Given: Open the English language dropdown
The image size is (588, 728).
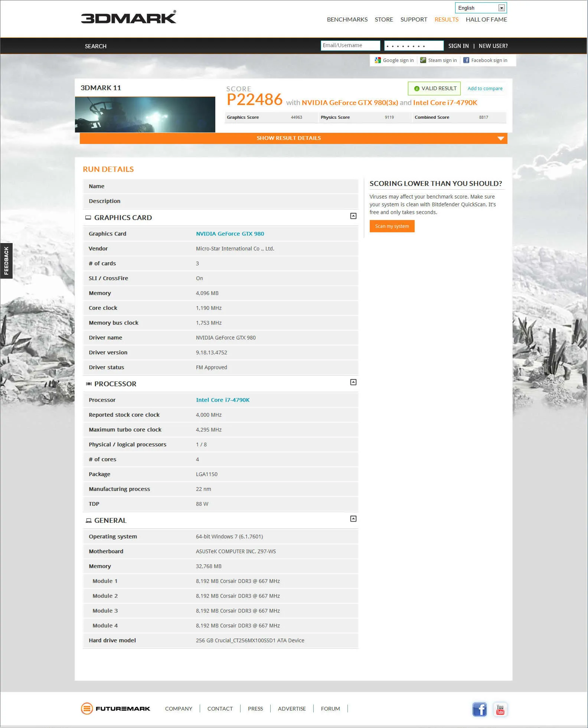Looking at the screenshot, I should coord(481,8).
